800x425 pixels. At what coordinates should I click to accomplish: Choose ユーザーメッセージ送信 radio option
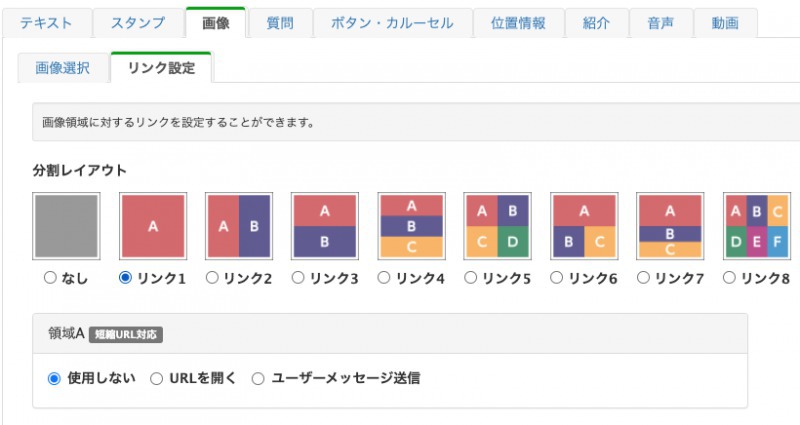(258, 379)
